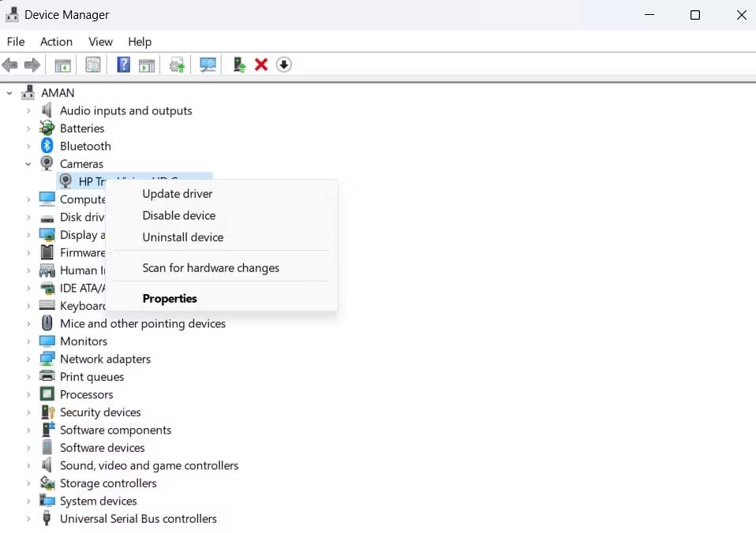Choose Update driver from context menu

178,194
